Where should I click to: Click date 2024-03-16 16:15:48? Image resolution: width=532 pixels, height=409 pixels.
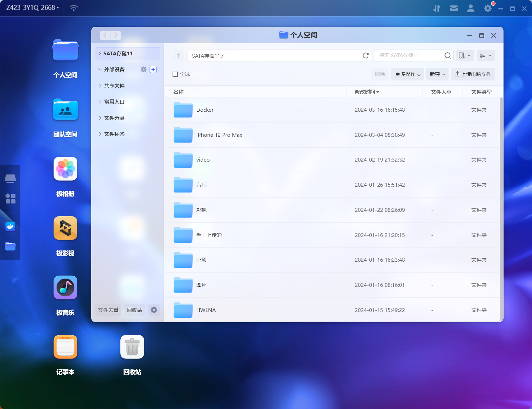click(x=380, y=110)
